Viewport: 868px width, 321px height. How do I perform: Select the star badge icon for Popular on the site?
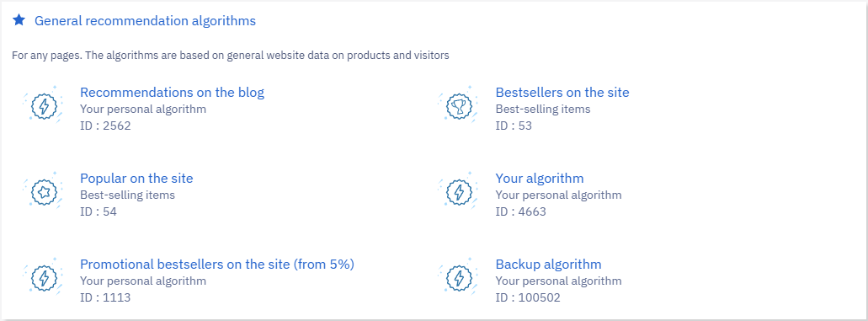[43, 192]
